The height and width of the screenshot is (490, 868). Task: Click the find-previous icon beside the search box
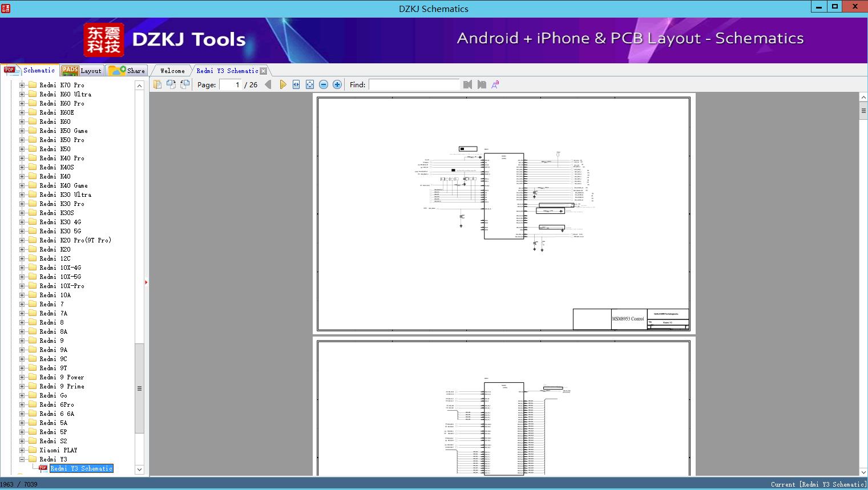point(467,84)
